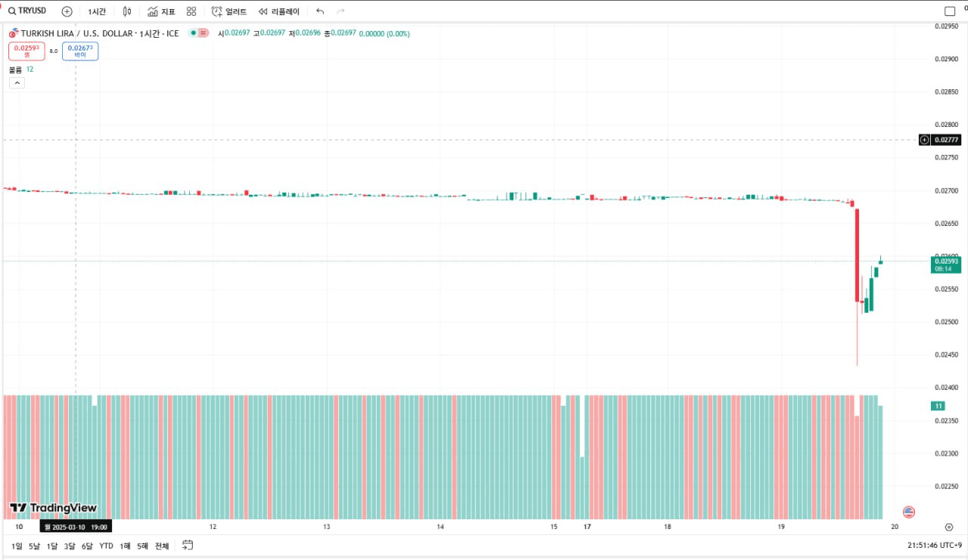Set range to 3달
The width and height of the screenshot is (968, 560).
(x=70, y=546)
